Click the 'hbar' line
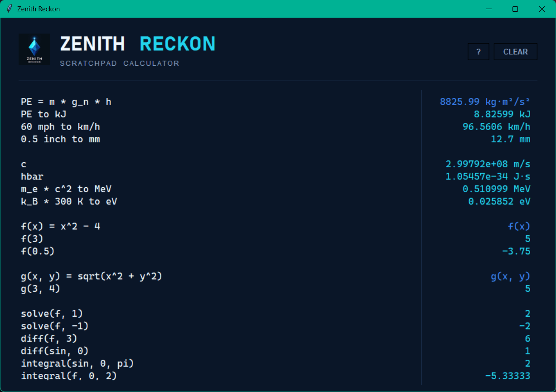 pos(32,177)
